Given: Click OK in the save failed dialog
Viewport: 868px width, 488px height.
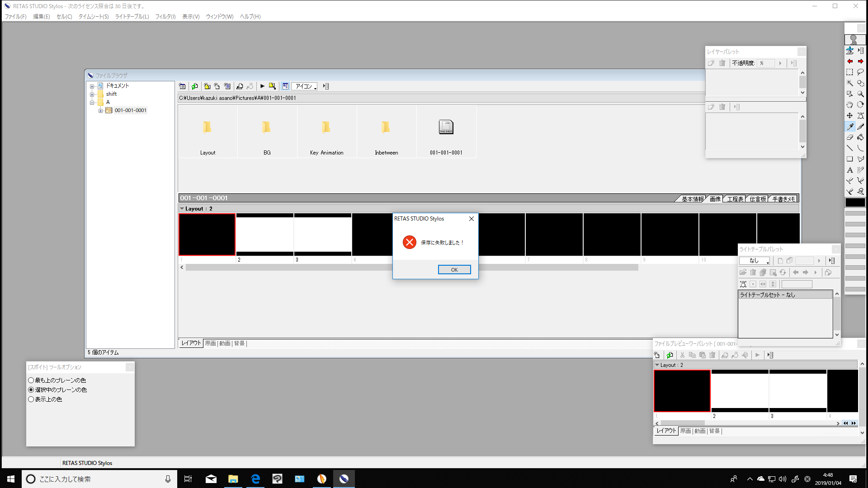Looking at the screenshot, I should tap(454, 270).
